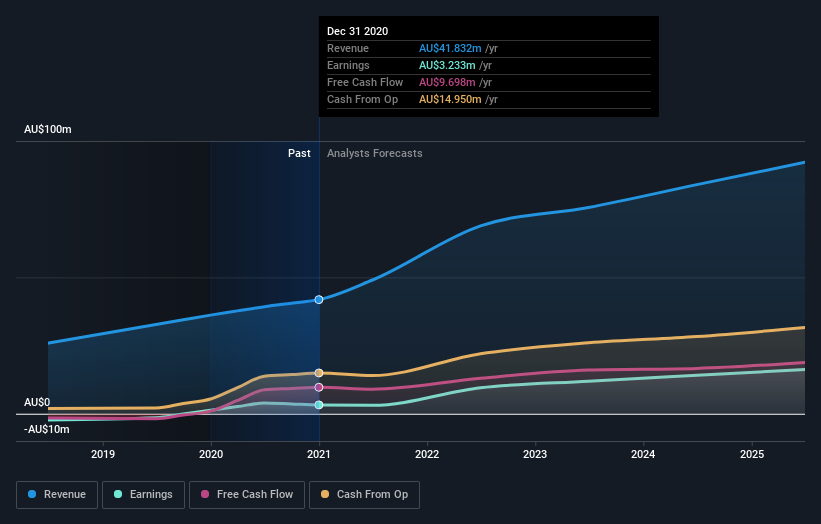Click the -AU$10m y-axis label
Image resolution: width=821 pixels, height=524 pixels.
pyautogui.click(x=47, y=429)
